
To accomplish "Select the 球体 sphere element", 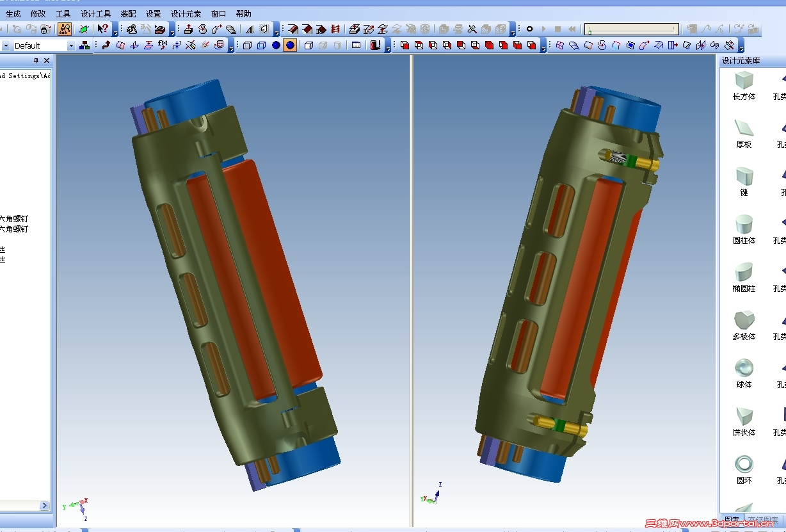I will (x=744, y=374).
